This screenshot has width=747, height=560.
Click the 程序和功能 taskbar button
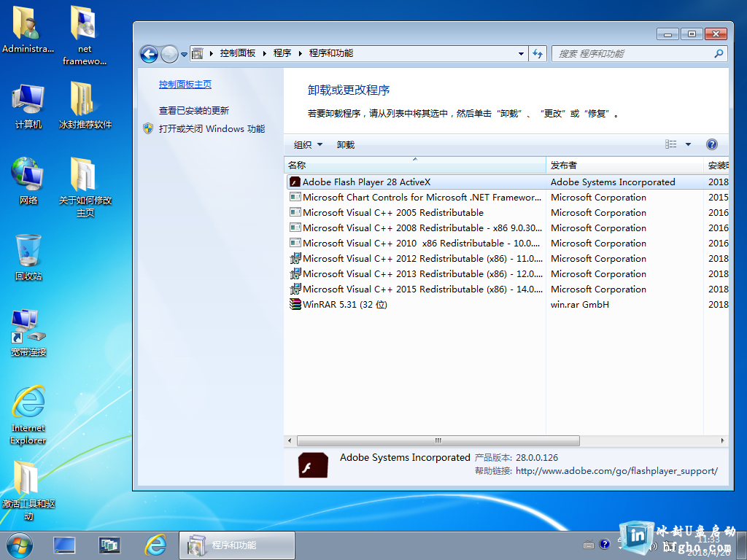pos(237,545)
